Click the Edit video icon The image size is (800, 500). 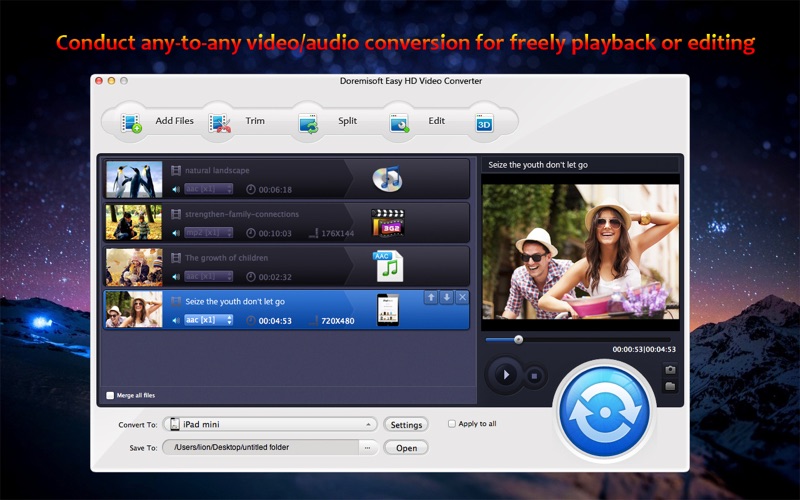point(399,122)
